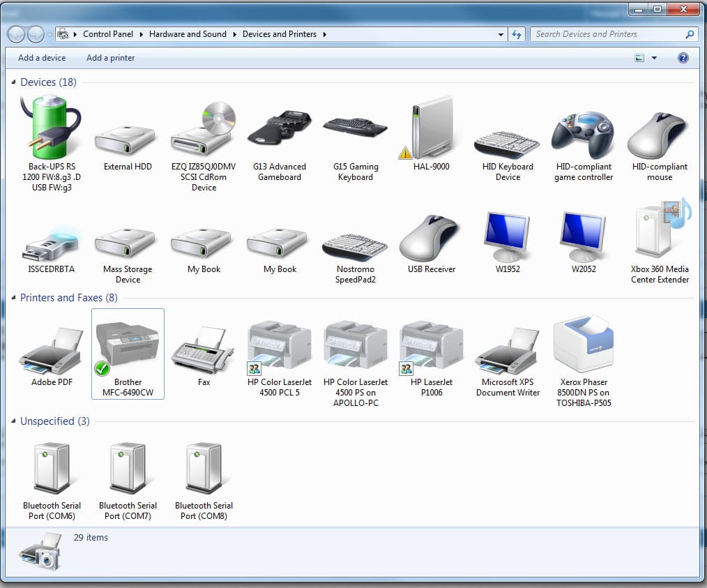
Task: Select the Mass Storage Device
Action: tap(128, 255)
